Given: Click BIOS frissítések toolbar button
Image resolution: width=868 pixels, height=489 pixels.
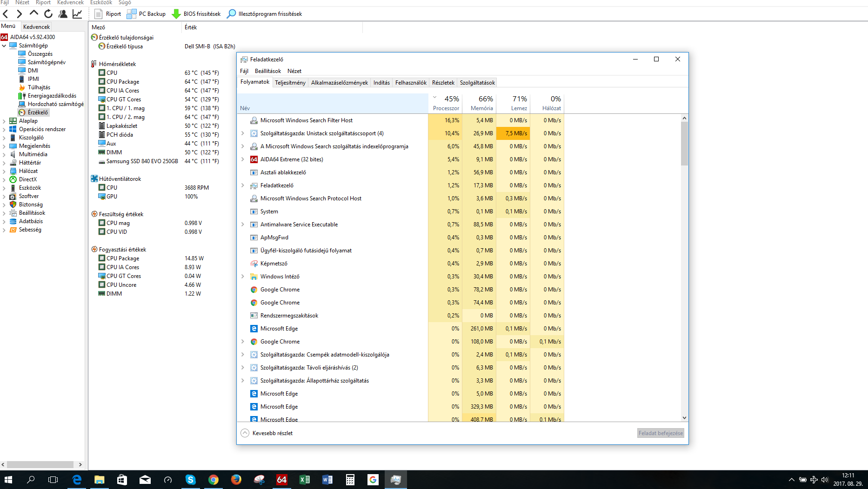Looking at the screenshot, I should point(196,14).
